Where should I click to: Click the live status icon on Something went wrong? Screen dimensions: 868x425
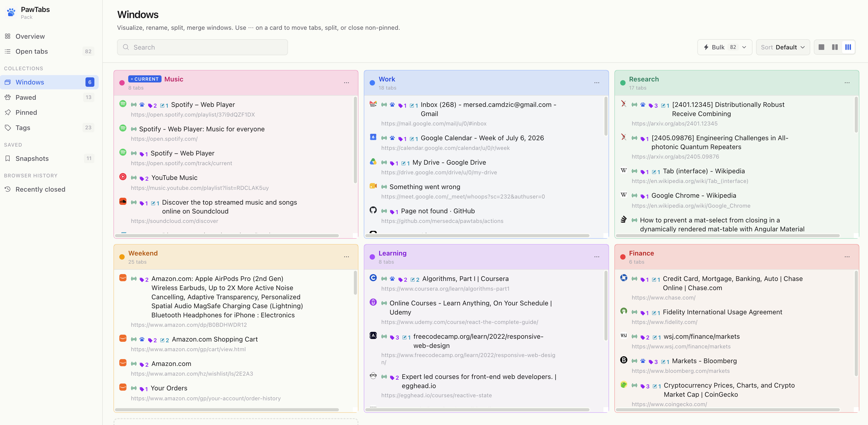pos(384,187)
